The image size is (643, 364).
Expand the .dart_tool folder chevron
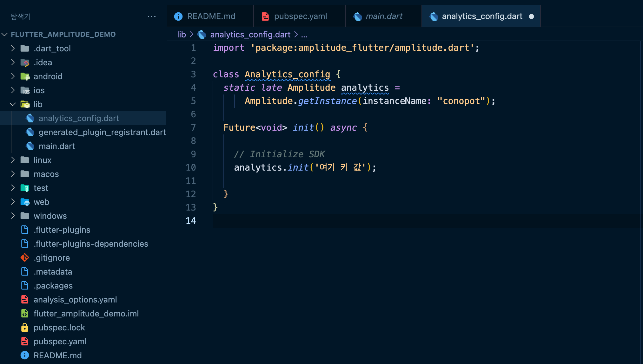pos(13,49)
